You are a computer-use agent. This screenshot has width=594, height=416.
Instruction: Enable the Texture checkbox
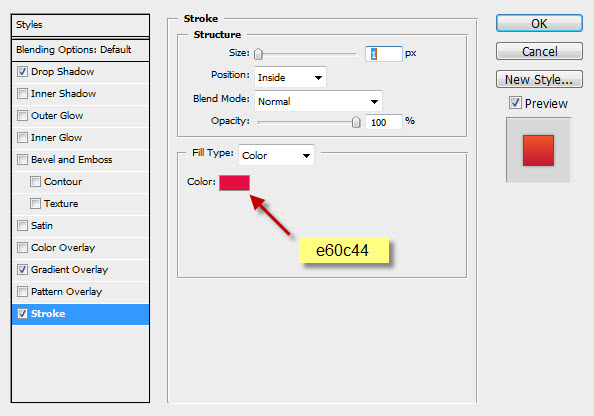point(35,203)
